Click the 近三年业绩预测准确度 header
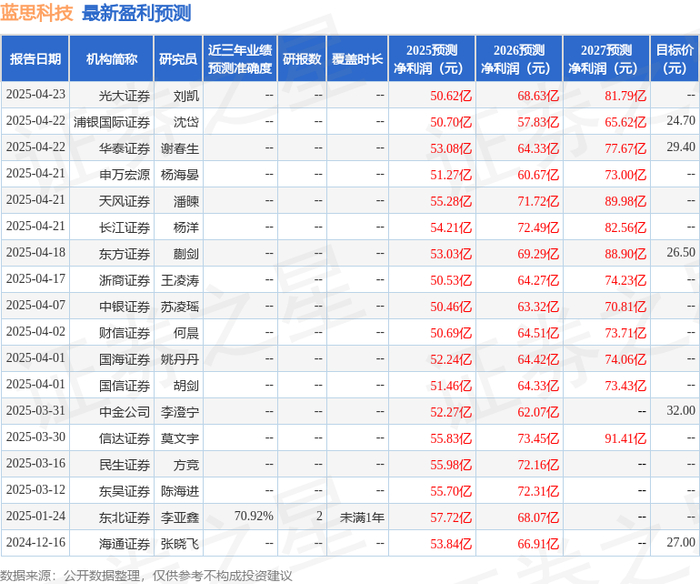The image size is (700, 584). pos(240,59)
